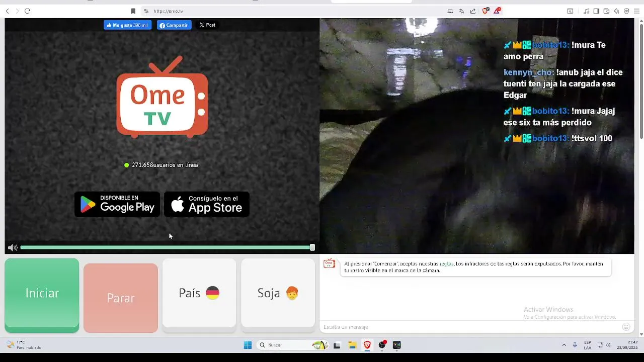
Task: Open the terminal-like app in the taskbar
Action: click(397, 345)
